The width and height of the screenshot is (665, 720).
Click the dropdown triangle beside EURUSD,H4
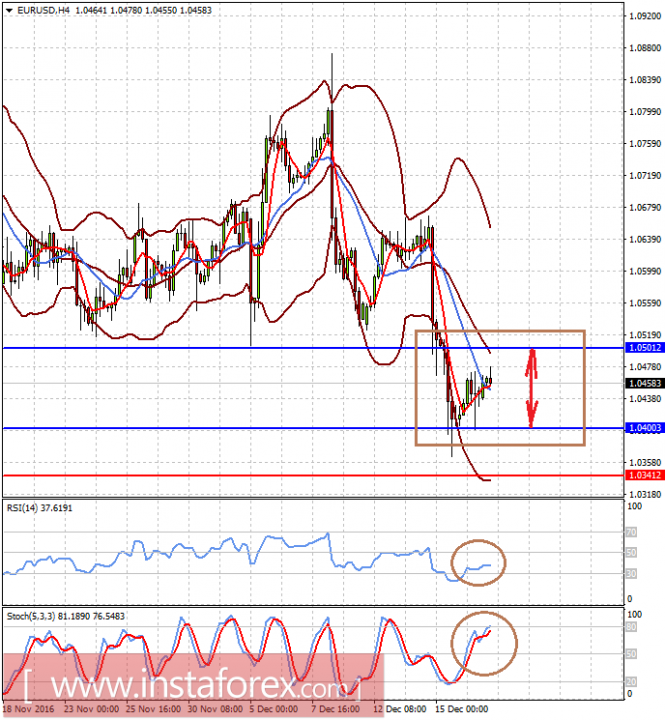click(x=9, y=10)
